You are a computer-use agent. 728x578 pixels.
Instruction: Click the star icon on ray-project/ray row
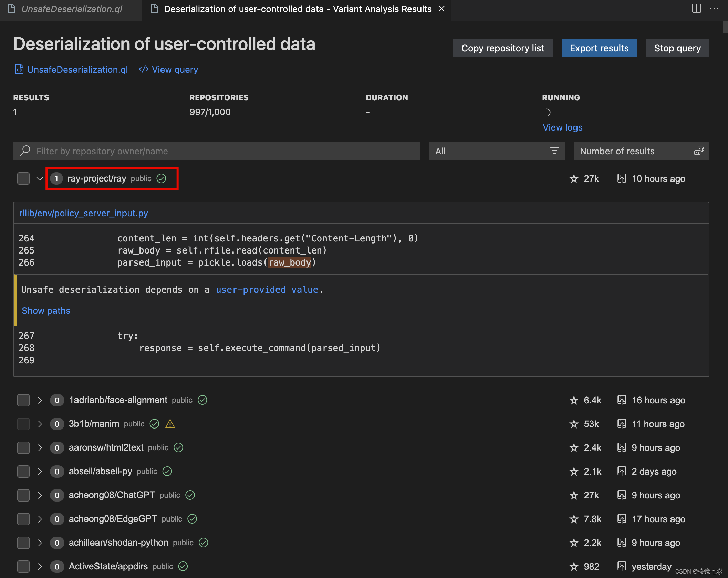pos(574,178)
